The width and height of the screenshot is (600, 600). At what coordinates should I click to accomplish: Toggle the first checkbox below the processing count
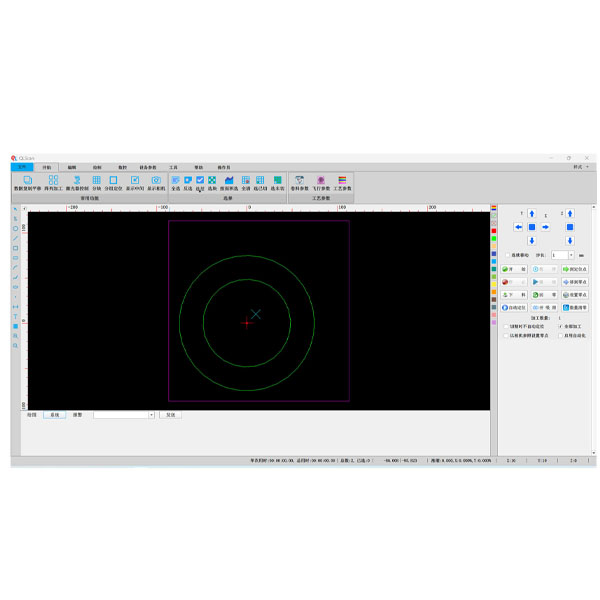[x=506, y=326]
